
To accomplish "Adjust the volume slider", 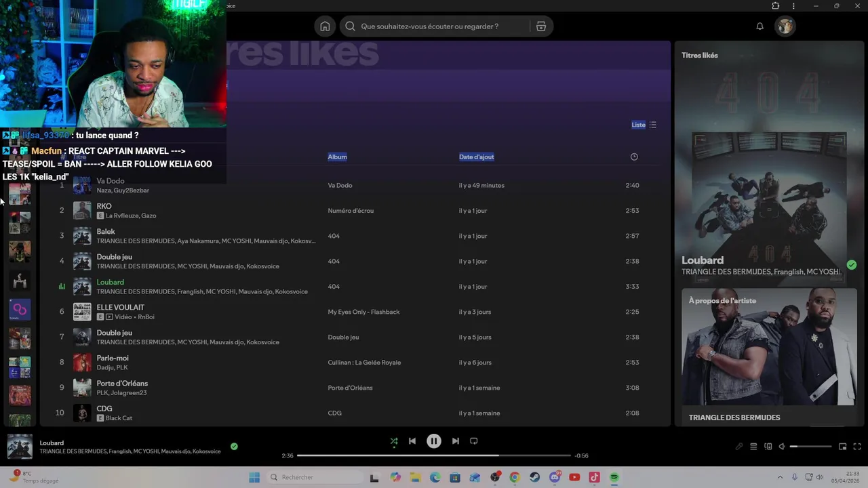I will pos(811,447).
